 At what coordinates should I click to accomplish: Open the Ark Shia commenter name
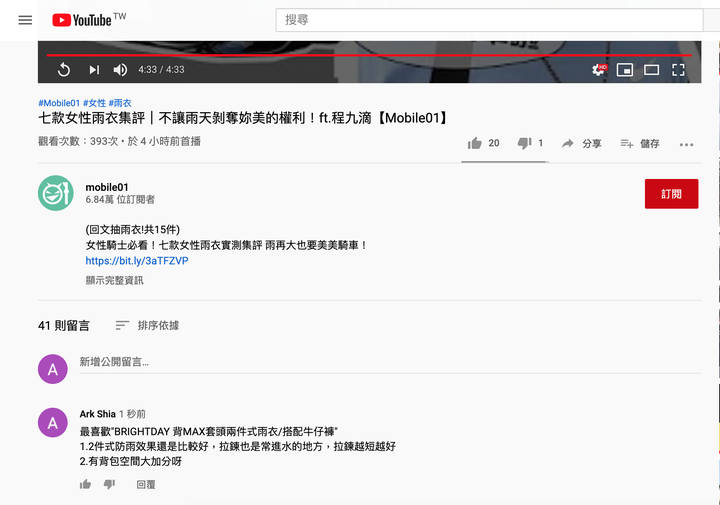click(x=97, y=414)
